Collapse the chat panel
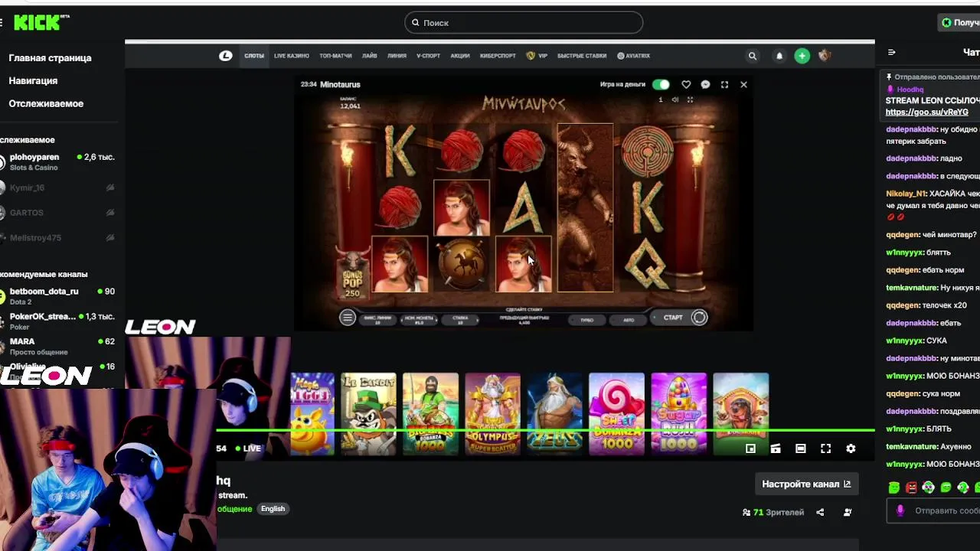 point(891,52)
